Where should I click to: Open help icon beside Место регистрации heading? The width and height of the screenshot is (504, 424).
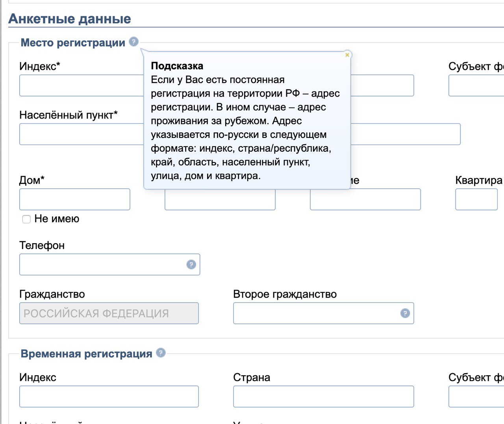(x=134, y=41)
